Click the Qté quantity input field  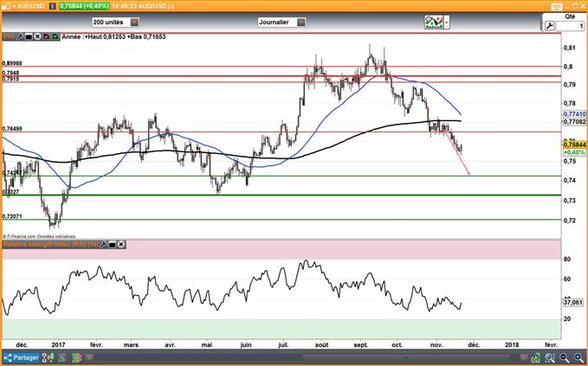[570, 26]
